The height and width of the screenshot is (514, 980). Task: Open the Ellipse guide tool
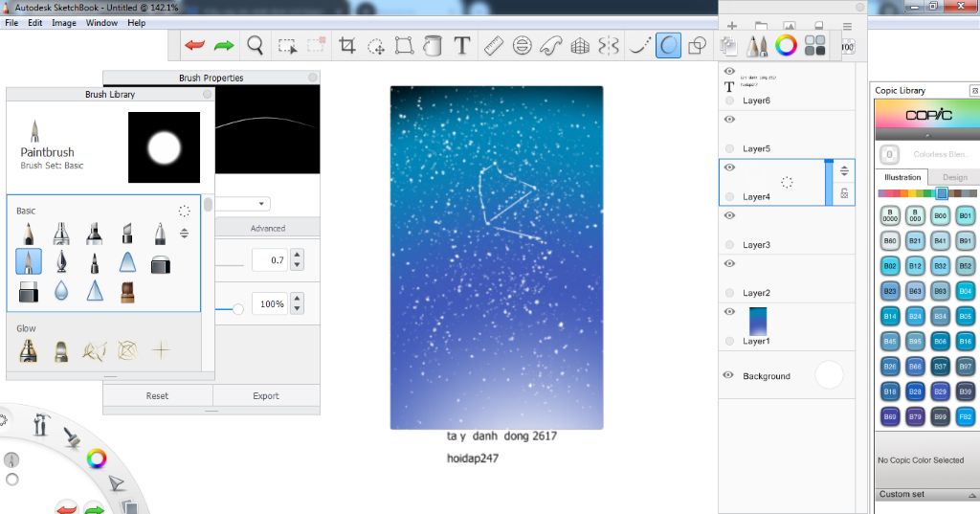522,46
